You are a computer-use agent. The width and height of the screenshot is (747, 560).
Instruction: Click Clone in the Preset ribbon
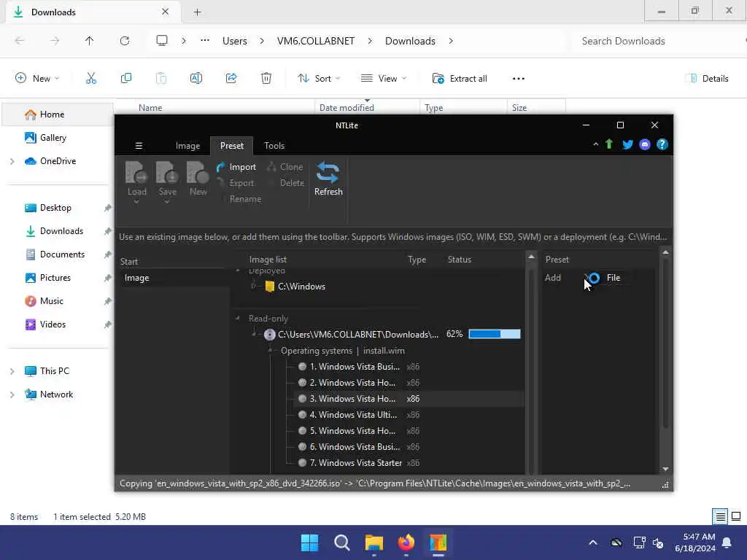tap(285, 167)
